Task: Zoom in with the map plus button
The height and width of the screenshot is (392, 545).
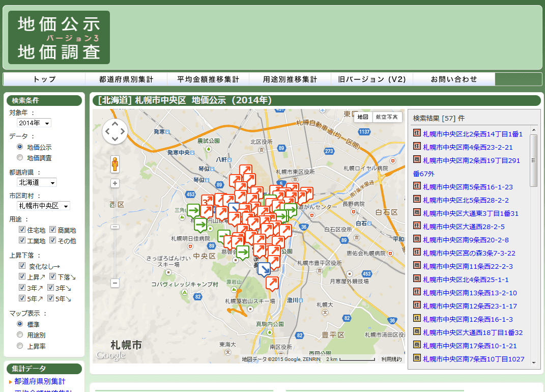Action: pyautogui.click(x=115, y=183)
